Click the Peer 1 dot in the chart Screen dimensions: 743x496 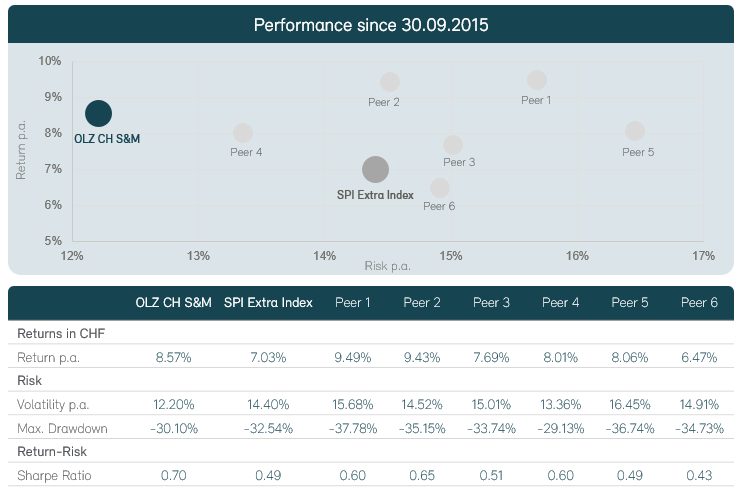(537, 80)
